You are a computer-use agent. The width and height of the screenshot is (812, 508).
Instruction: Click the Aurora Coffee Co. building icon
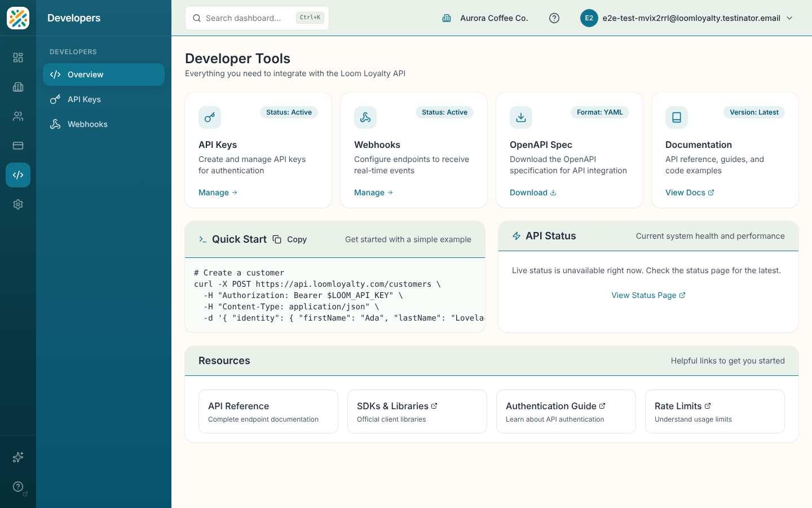(447, 18)
